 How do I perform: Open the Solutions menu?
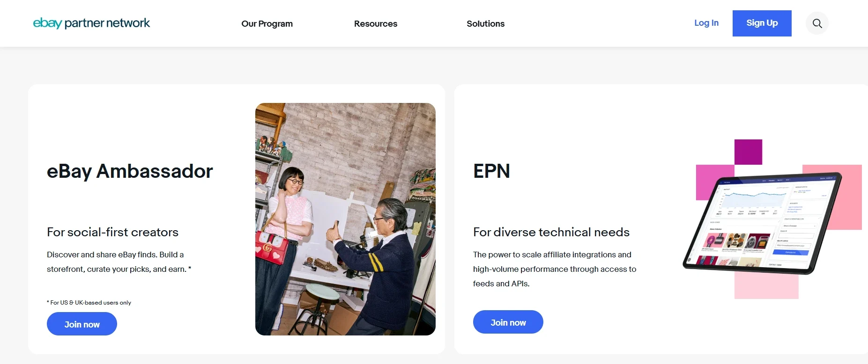pos(486,23)
